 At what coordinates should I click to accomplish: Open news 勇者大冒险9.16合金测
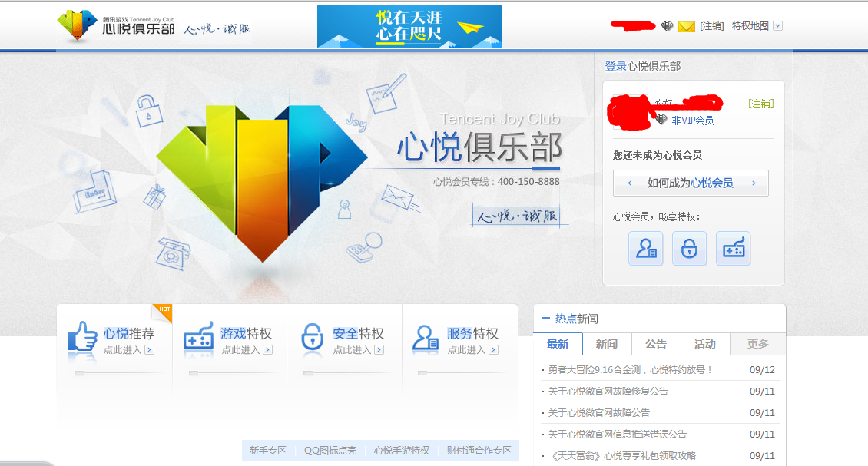[x=630, y=370]
